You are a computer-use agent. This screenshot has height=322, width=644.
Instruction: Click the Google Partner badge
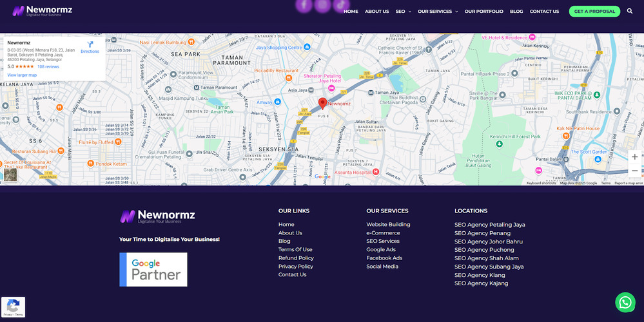[153, 269]
